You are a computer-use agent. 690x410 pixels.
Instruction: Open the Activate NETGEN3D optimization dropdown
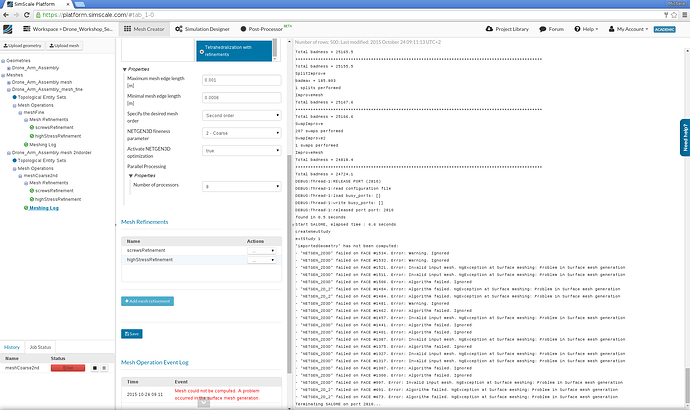pos(242,150)
